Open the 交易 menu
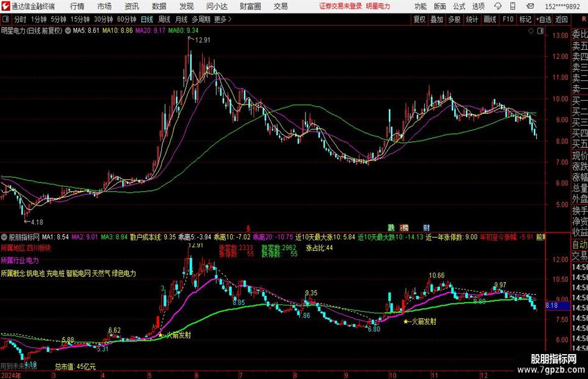Screen dimensions: 588x379 tap(281, 6)
